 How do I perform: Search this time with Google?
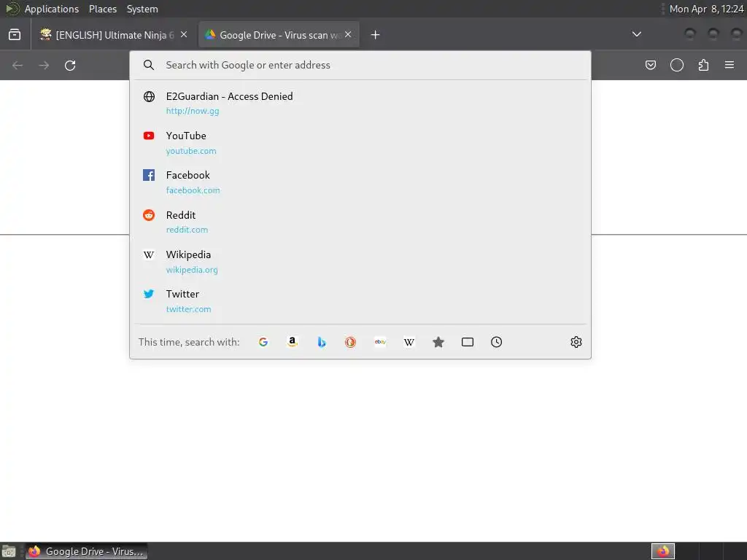263,342
